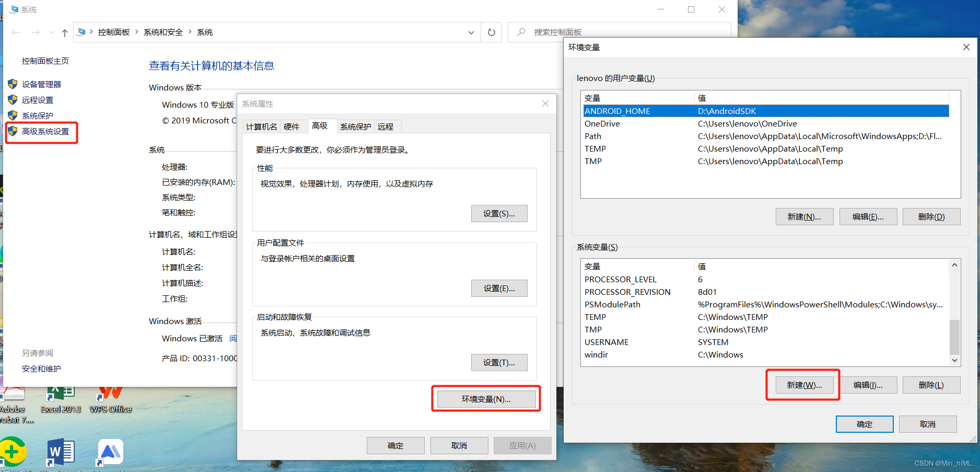Select 高级系统设置 in the left panel
This screenshot has width=980, height=472.
coord(46,132)
